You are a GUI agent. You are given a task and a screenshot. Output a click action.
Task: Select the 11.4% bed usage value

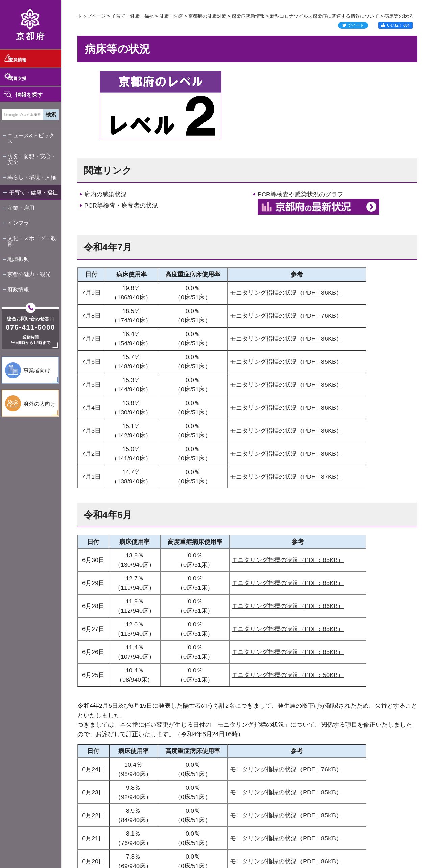(x=135, y=647)
